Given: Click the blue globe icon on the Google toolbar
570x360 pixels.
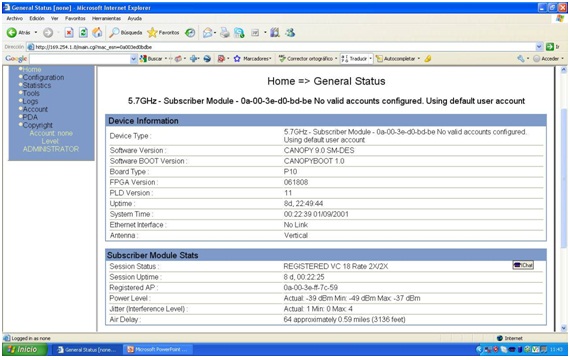Looking at the screenshot, I should click(207, 59).
